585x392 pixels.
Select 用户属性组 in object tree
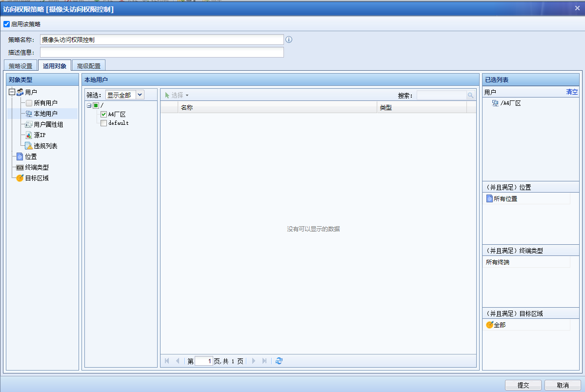click(x=48, y=124)
